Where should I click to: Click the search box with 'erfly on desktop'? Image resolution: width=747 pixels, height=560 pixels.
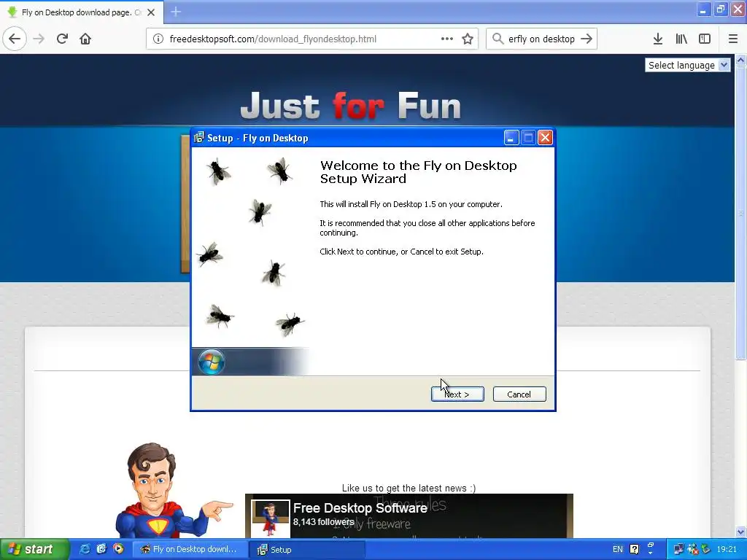(541, 39)
